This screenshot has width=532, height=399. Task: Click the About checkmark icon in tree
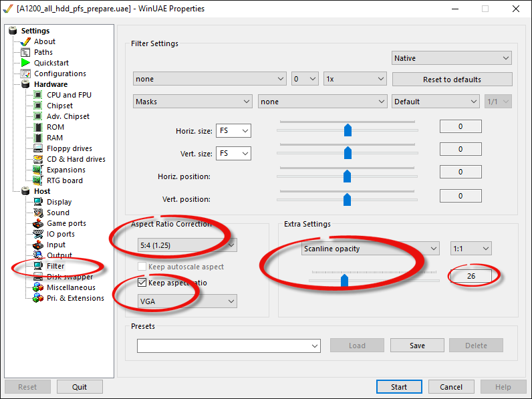pos(25,41)
